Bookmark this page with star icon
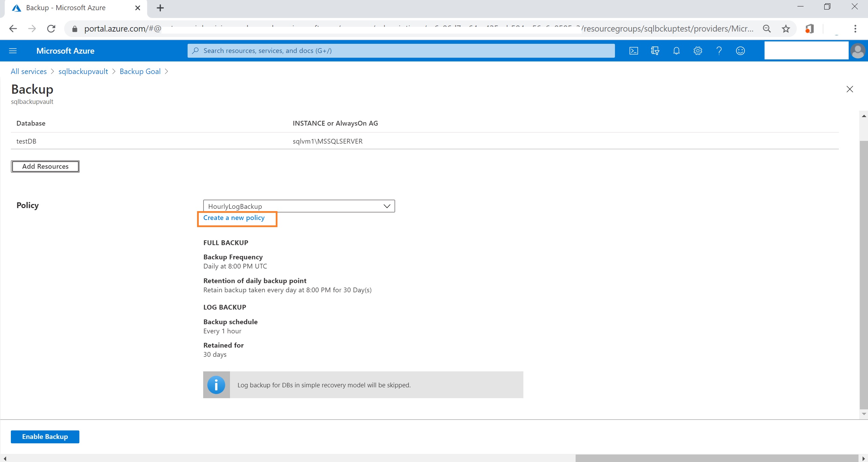The image size is (868, 462). click(786, 29)
